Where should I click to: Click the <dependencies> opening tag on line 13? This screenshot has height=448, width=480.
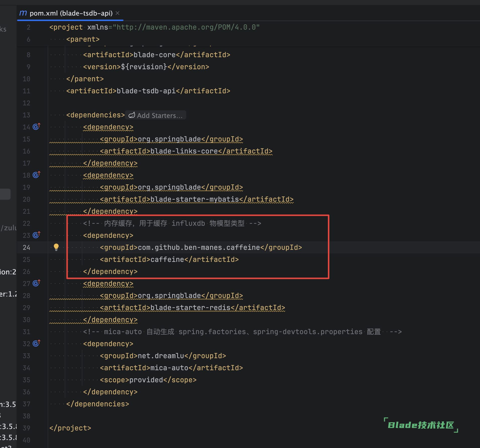pyautogui.click(x=95, y=115)
